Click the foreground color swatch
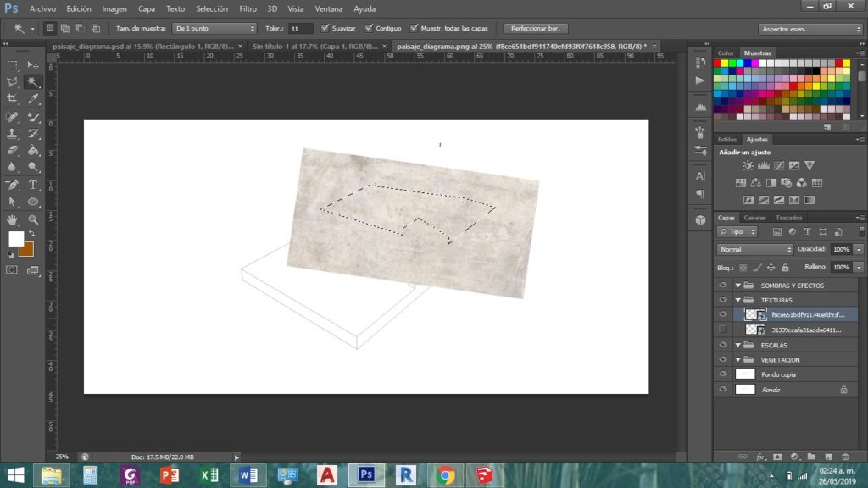The width and height of the screenshot is (868, 488). [16, 239]
